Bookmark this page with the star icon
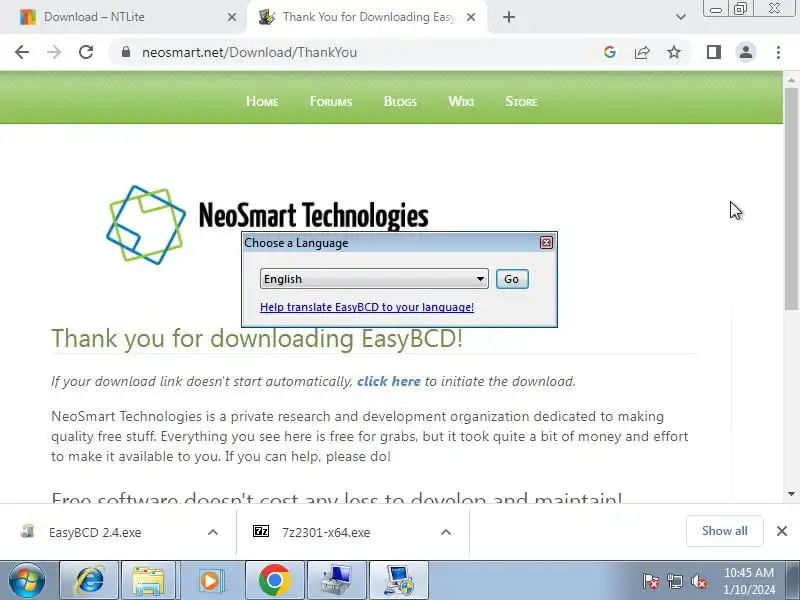Image resolution: width=800 pixels, height=600 pixels. click(x=674, y=52)
